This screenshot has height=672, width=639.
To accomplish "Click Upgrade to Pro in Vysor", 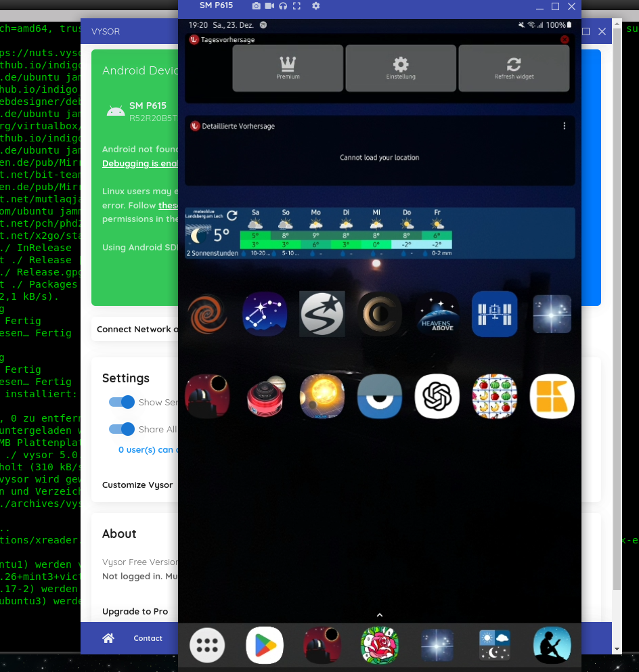I will pyautogui.click(x=135, y=611).
